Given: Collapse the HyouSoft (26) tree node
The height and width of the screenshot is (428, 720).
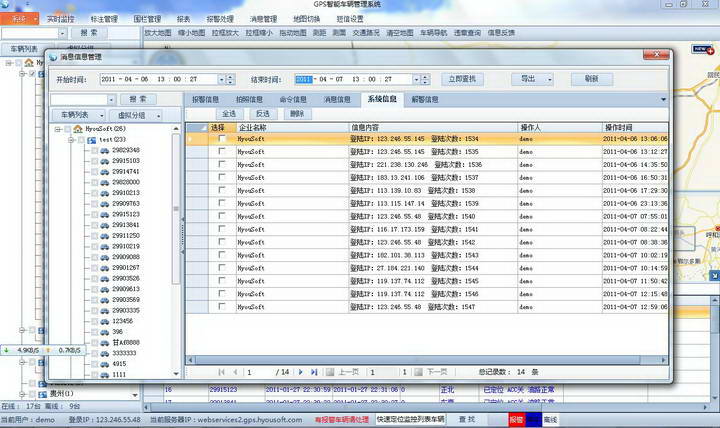Looking at the screenshot, I should pos(58,130).
